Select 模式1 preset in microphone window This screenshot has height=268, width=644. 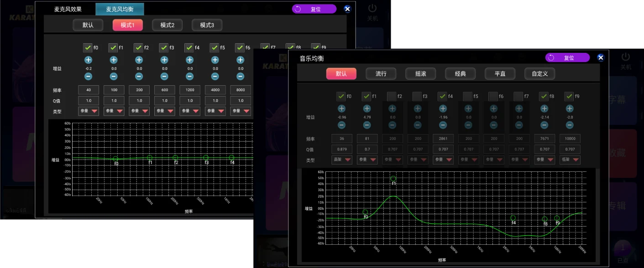pyautogui.click(x=128, y=25)
